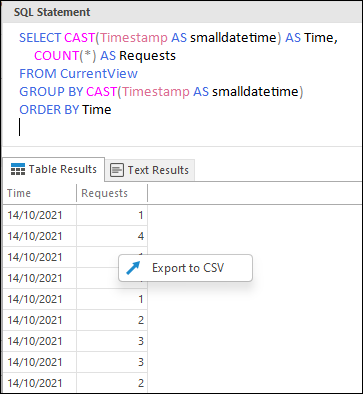Click the FROM CurrentView line

tap(78, 73)
